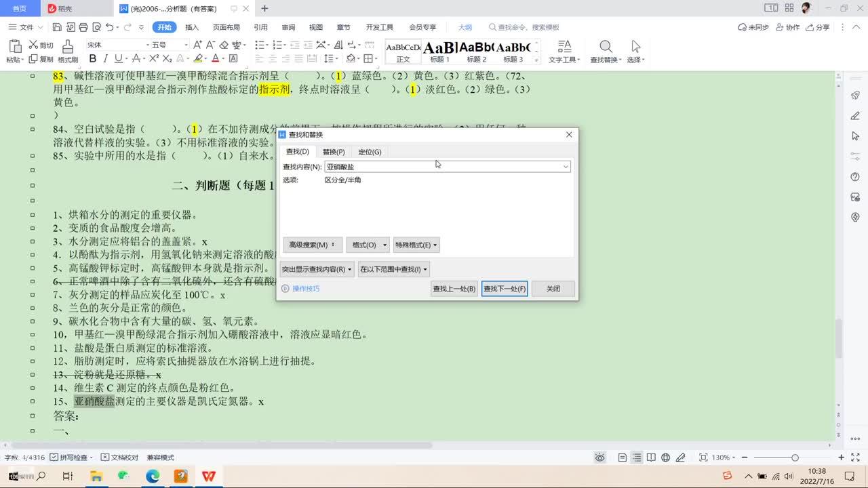Switch to the Replace tab in dialog
The height and width of the screenshot is (488, 868).
[333, 152]
